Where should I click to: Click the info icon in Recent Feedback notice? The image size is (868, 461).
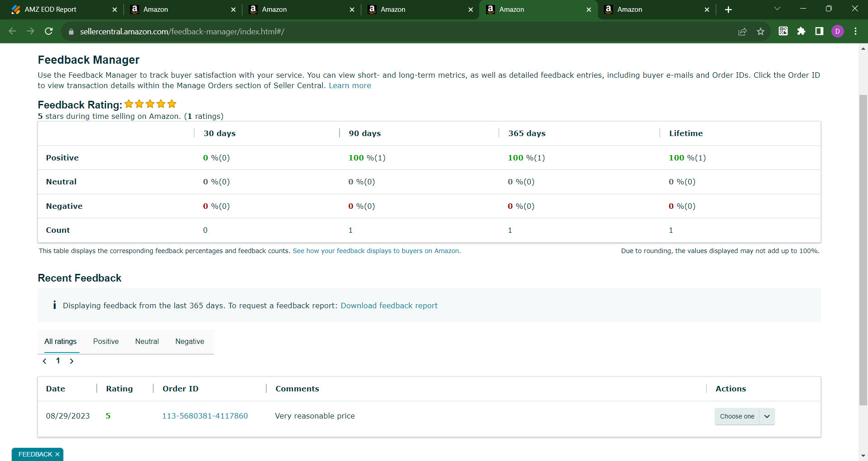tap(54, 305)
